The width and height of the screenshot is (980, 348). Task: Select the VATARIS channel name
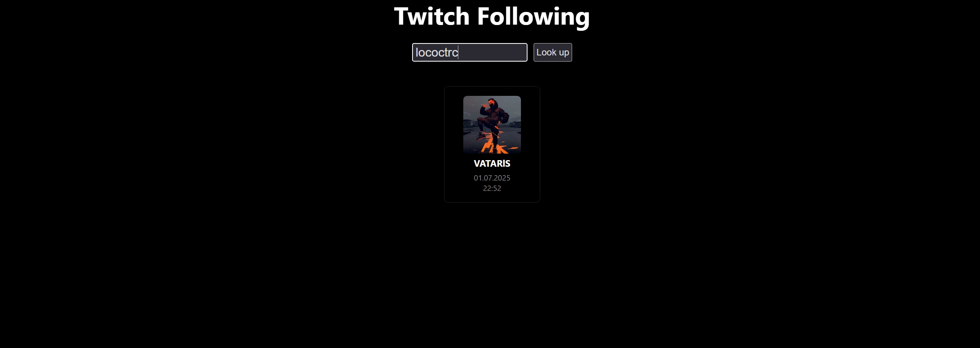tap(492, 164)
